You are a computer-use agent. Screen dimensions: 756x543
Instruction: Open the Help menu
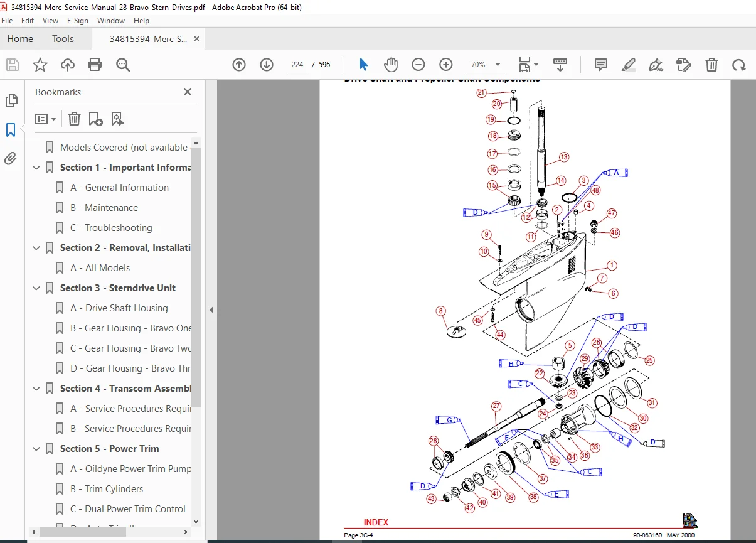142,21
